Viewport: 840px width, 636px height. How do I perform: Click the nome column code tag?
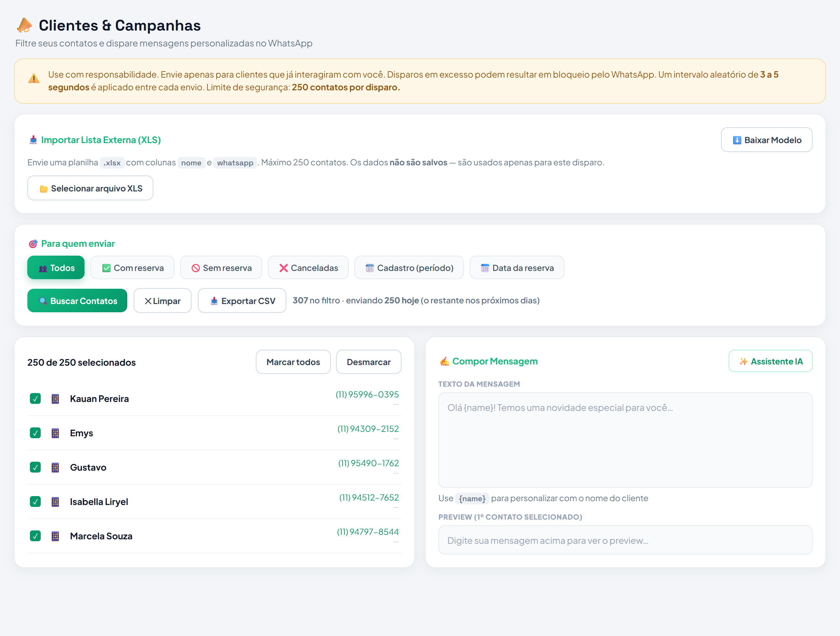click(191, 163)
